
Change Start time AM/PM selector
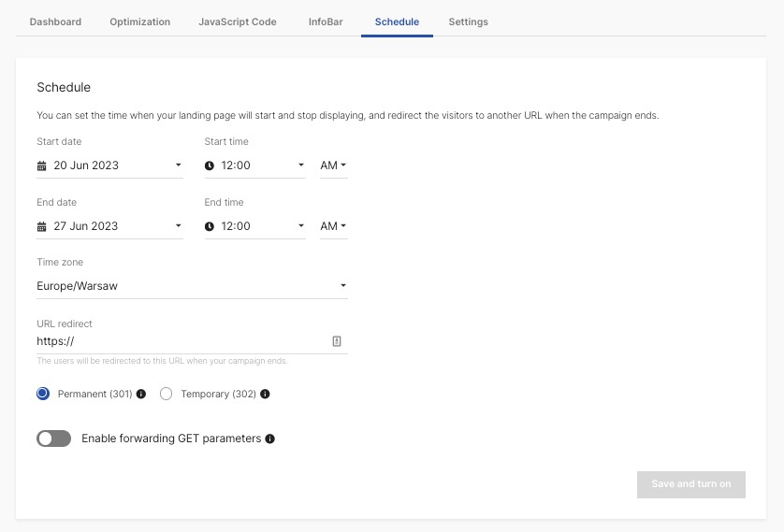333,165
